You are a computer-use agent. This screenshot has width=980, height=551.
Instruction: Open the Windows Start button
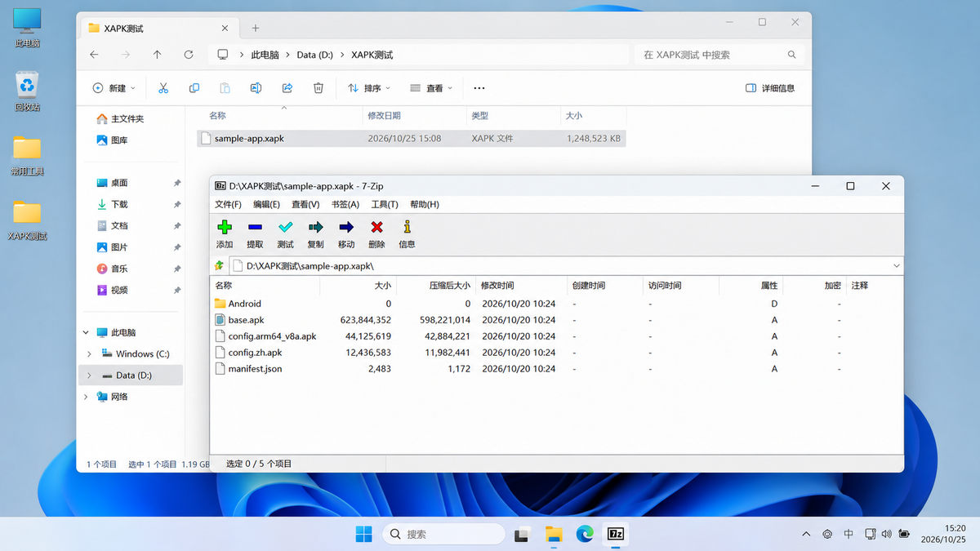tap(363, 534)
